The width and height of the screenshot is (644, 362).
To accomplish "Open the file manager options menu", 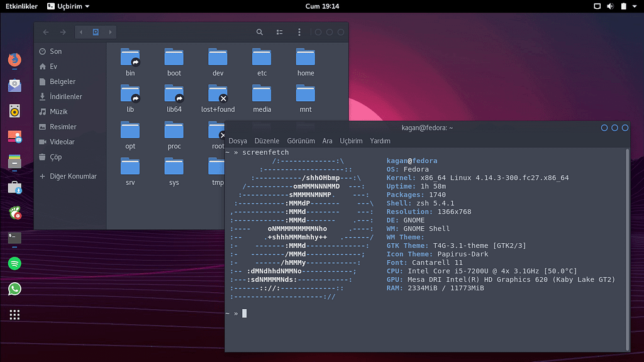I will coord(299,31).
